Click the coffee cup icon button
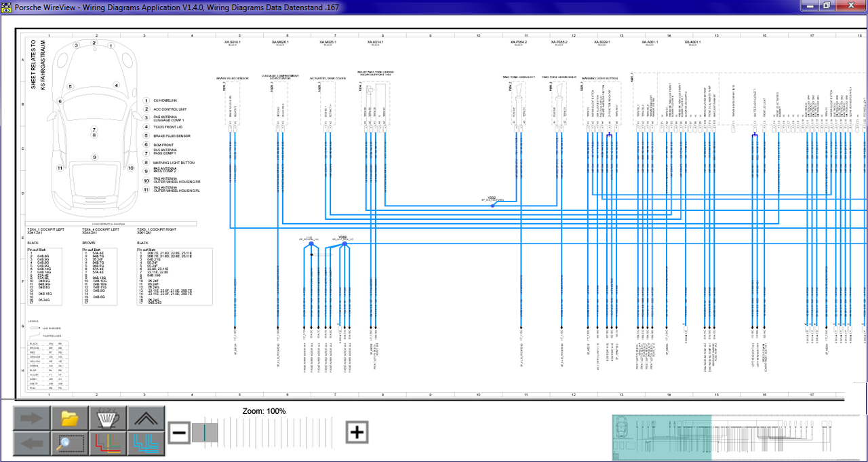This screenshot has height=462, width=868. [108, 419]
